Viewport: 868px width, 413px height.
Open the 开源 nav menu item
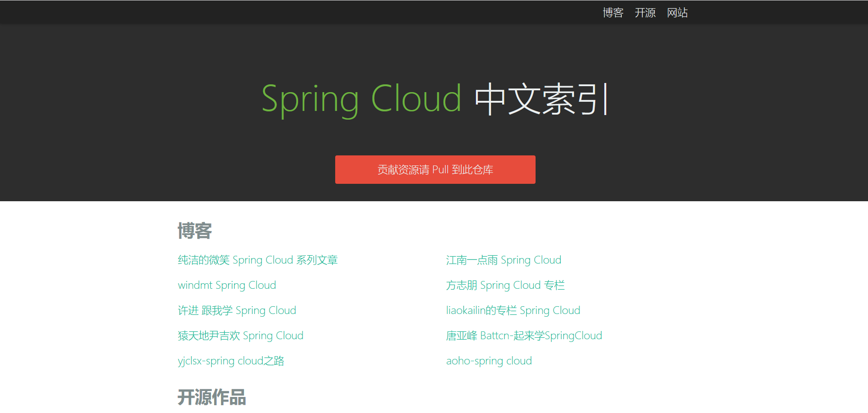coord(645,13)
